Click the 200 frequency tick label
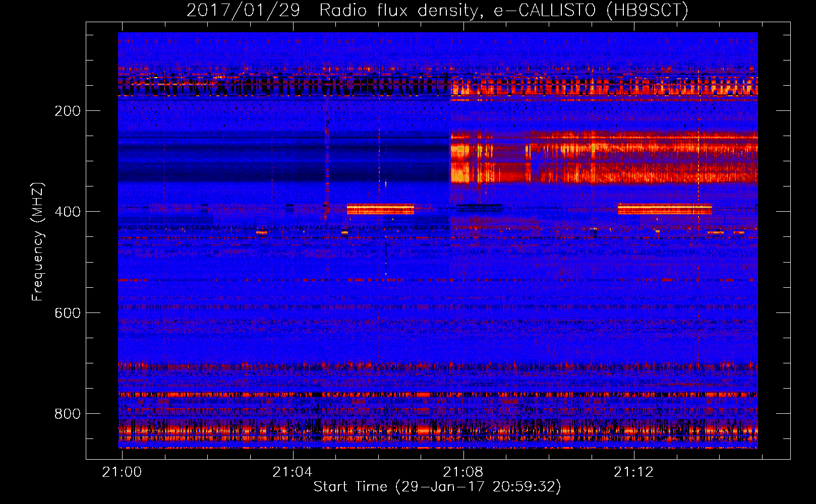This screenshot has height=504, width=816. 68,111
